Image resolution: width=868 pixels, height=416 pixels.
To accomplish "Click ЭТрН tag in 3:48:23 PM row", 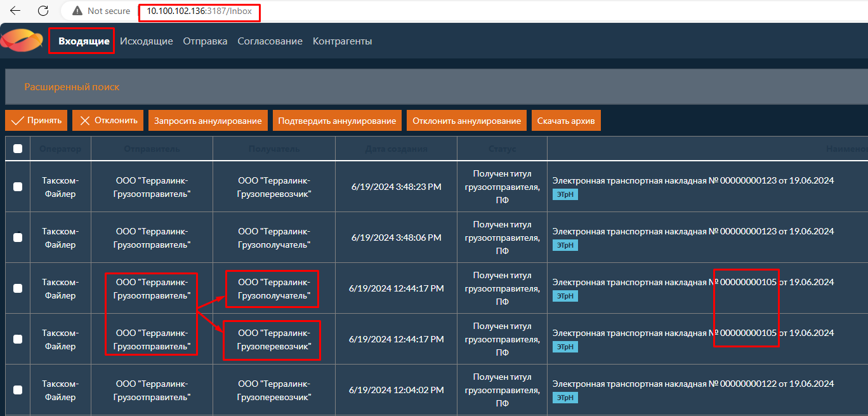I will [x=565, y=194].
